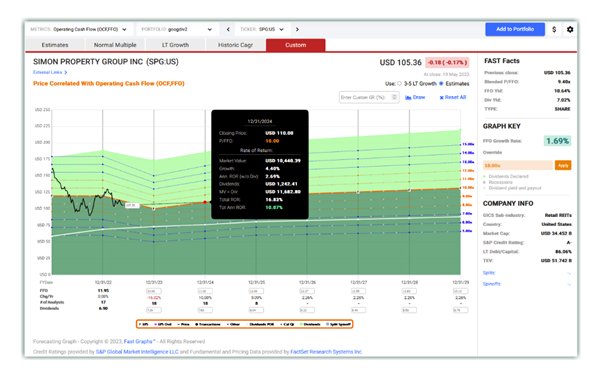Edit 12/31/26 FFO estimate field
Image resolution: width=596 pixels, height=374 pixels.
[x=307, y=291]
